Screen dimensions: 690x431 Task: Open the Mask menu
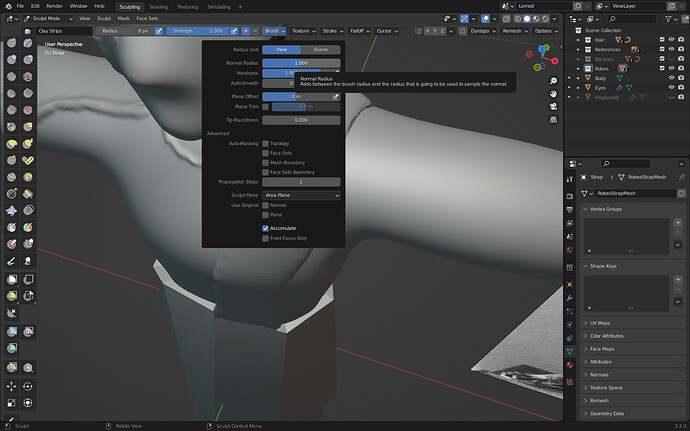click(x=124, y=18)
